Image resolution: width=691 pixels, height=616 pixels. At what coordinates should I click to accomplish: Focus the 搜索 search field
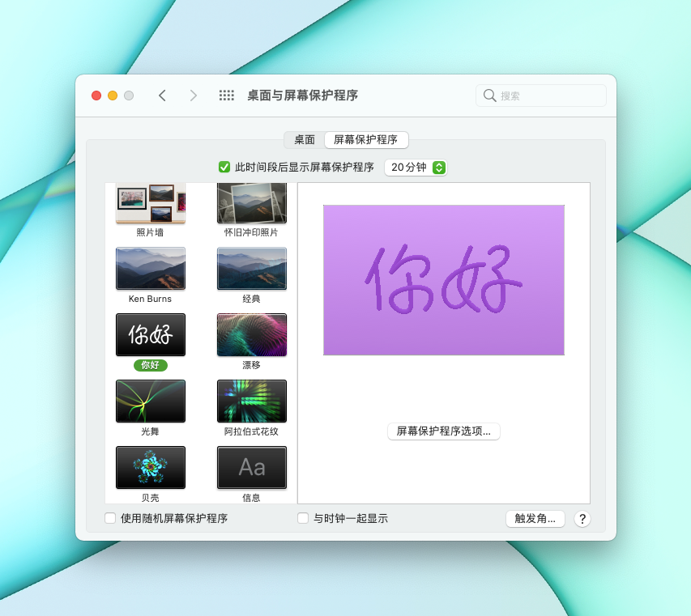(x=540, y=96)
